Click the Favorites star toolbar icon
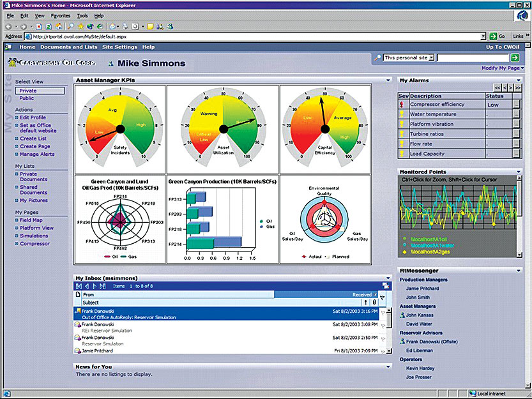This screenshot has height=399, width=532. coord(82,26)
